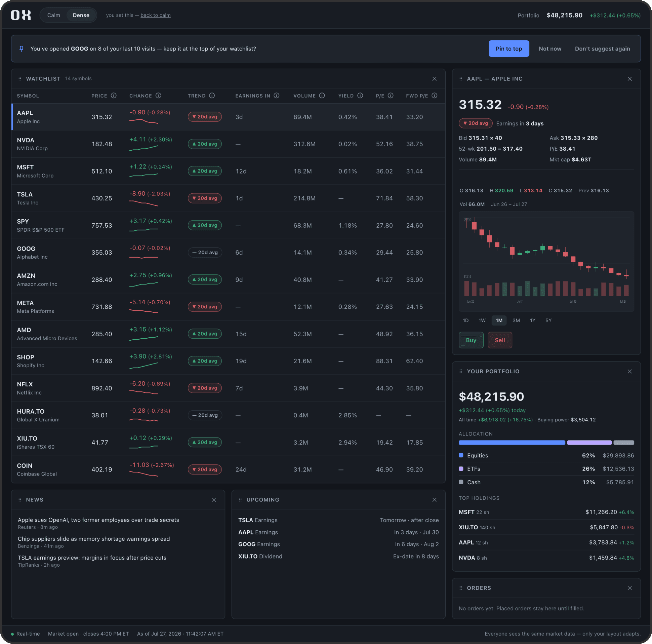Image resolution: width=652 pixels, height=644 pixels.
Task: Click NVDA 8 sh top holding
Action: (546, 558)
